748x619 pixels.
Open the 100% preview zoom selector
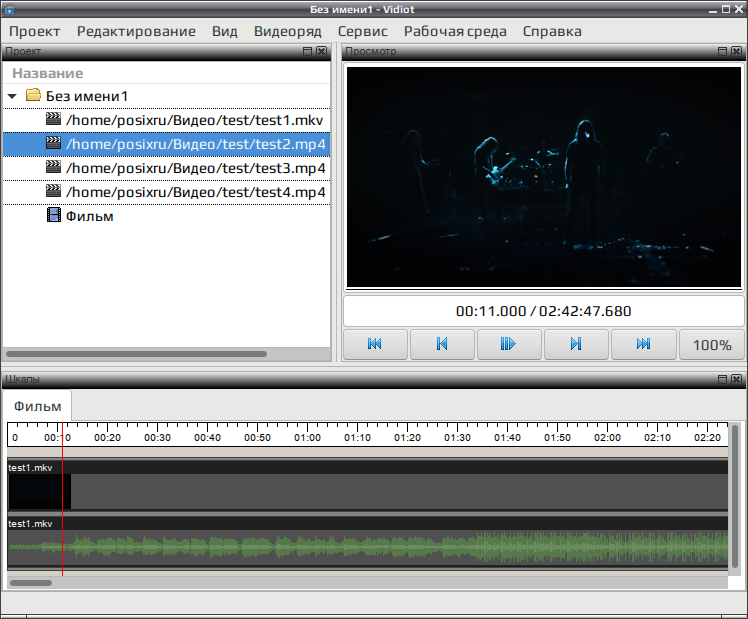pyautogui.click(x=712, y=344)
